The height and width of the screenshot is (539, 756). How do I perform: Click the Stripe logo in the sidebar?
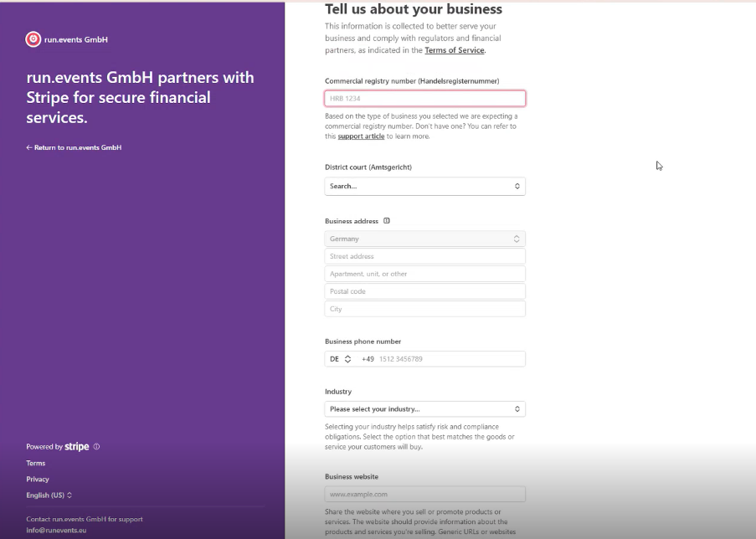77,446
